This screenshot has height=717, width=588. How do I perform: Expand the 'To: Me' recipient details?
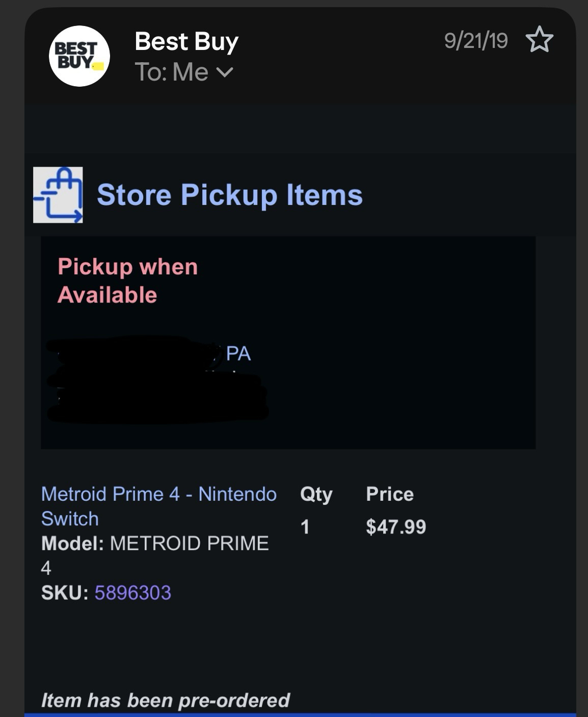point(225,72)
